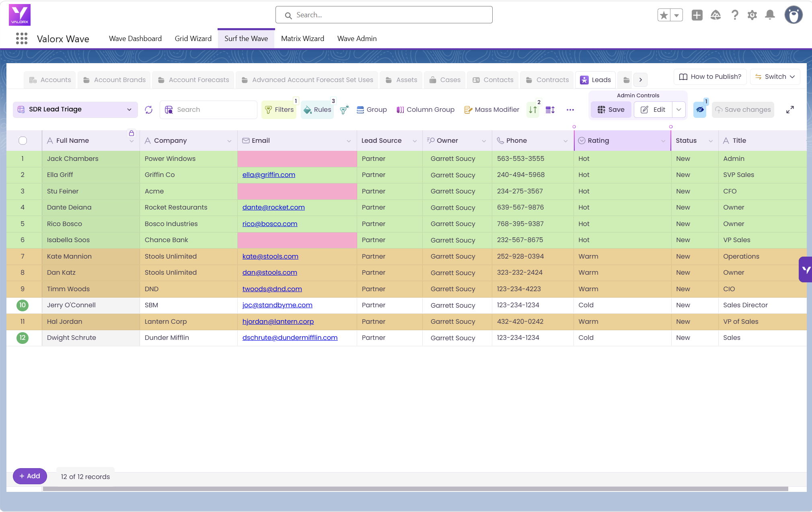Click the global actions plus icon
Screen dimensions: 812x512
(697, 15)
